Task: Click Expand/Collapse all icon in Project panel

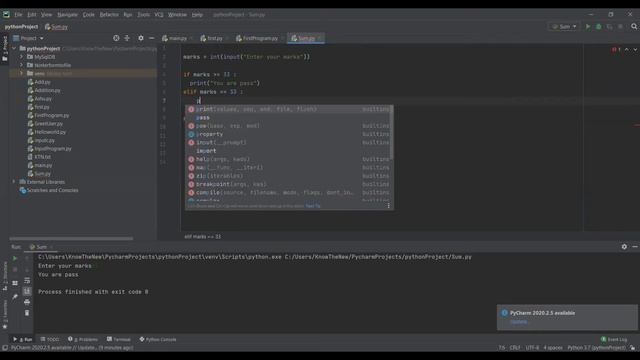Action: coord(127,38)
